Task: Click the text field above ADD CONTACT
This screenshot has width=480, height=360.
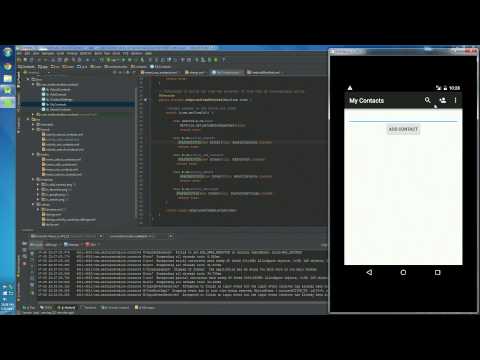Action: pos(403,117)
